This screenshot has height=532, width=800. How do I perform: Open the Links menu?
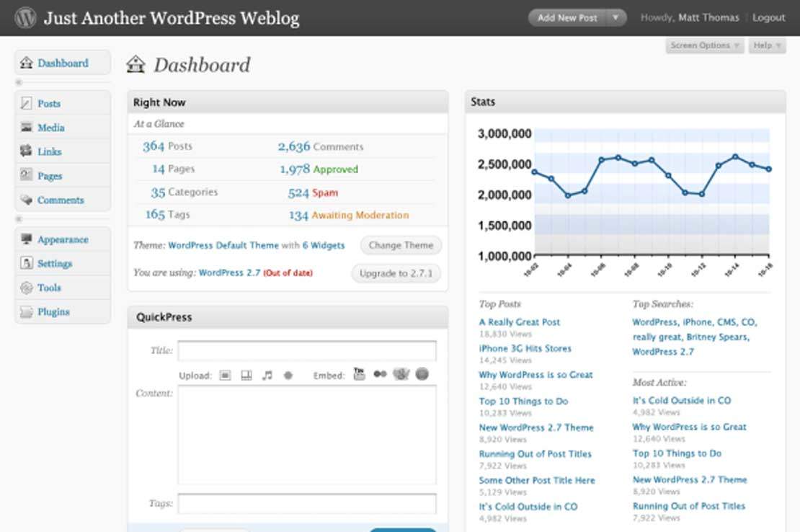click(63, 151)
